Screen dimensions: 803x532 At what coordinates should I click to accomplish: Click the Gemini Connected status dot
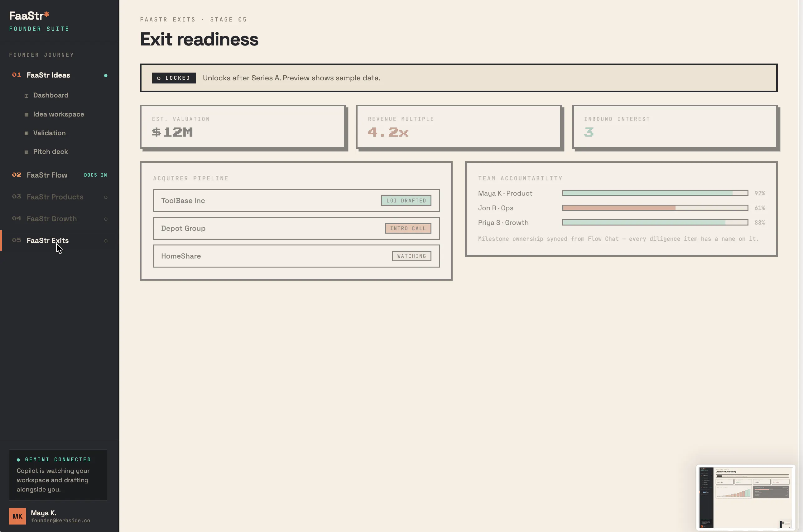(18, 460)
